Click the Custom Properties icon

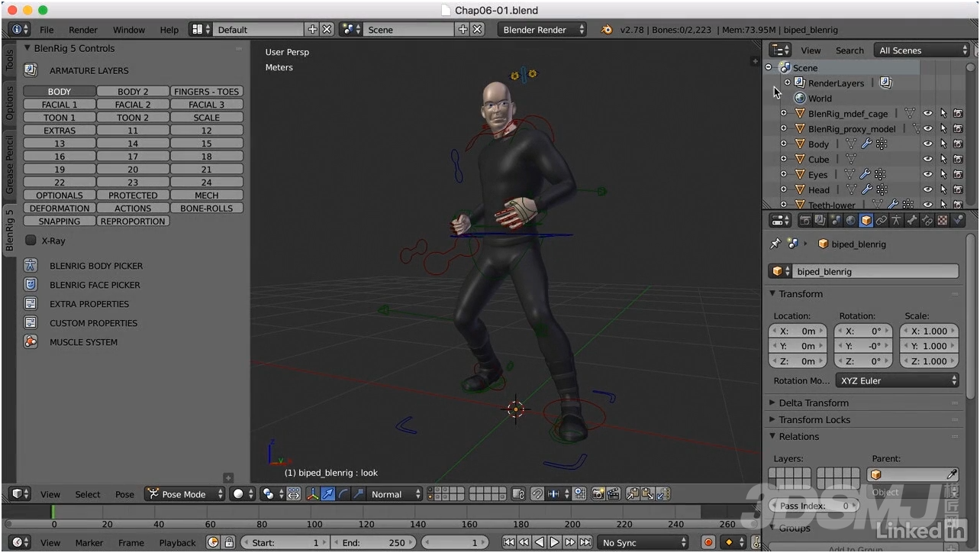31,323
